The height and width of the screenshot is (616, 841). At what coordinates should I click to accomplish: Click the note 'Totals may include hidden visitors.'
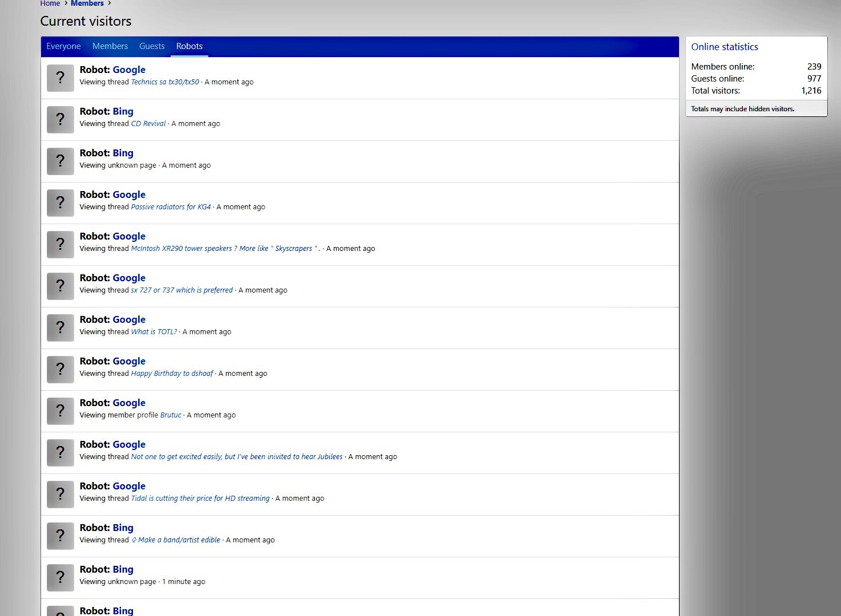pos(743,109)
